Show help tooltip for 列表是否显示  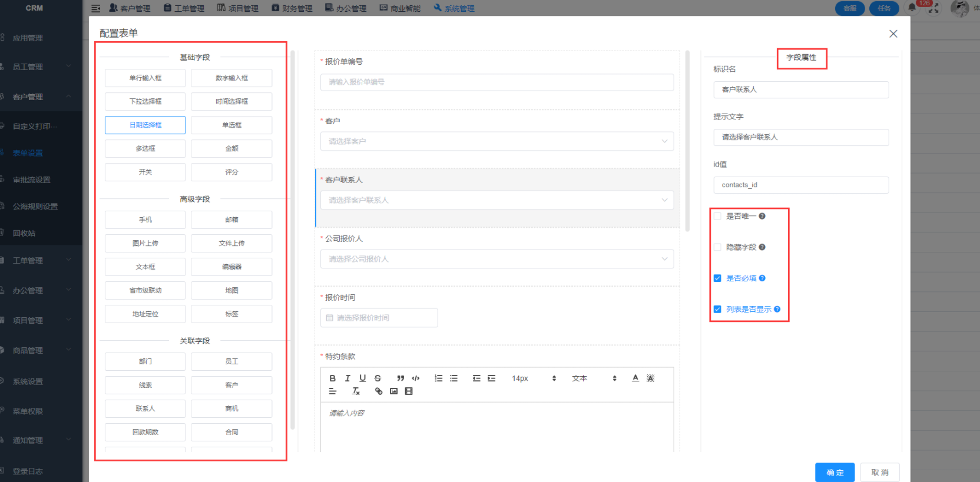pos(777,309)
